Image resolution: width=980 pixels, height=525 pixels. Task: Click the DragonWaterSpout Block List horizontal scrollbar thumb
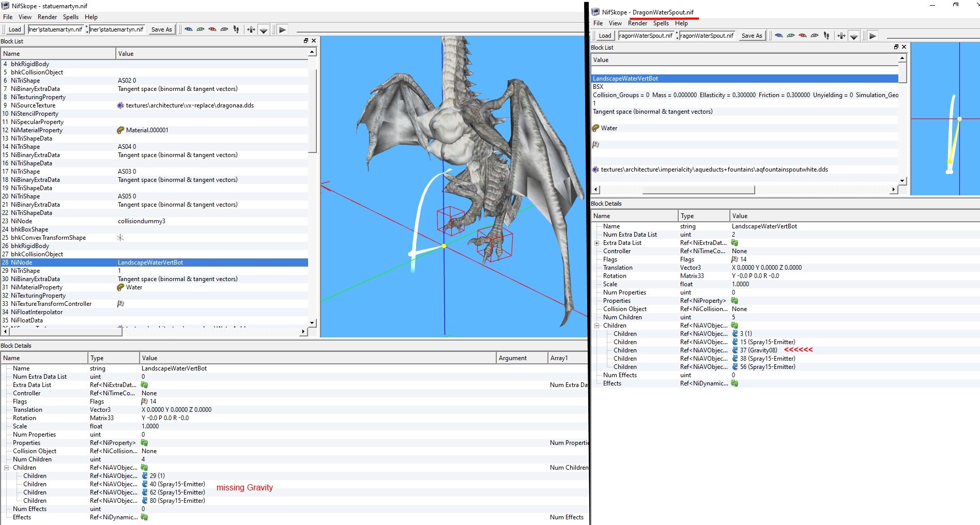click(x=699, y=190)
